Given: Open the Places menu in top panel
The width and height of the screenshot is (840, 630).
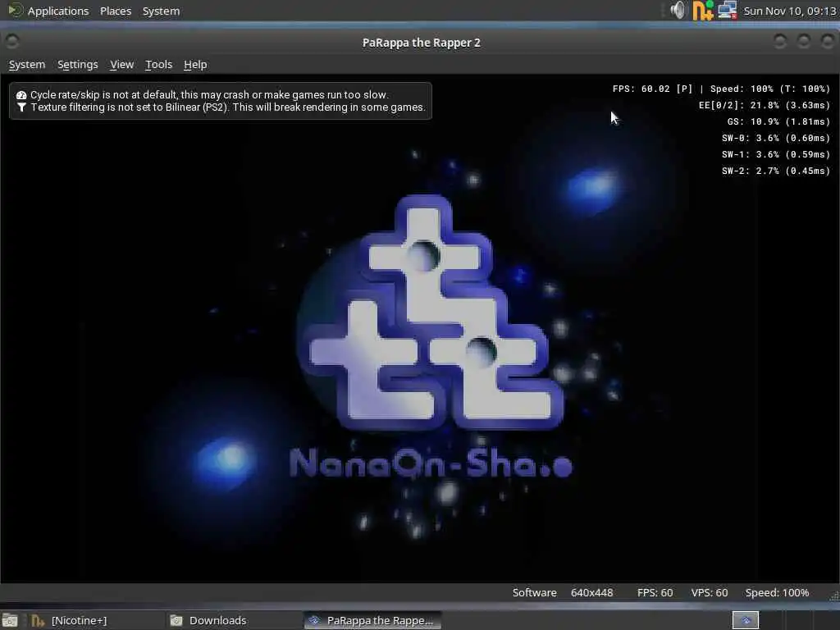Looking at the screenshot, I should click(115, 11).
